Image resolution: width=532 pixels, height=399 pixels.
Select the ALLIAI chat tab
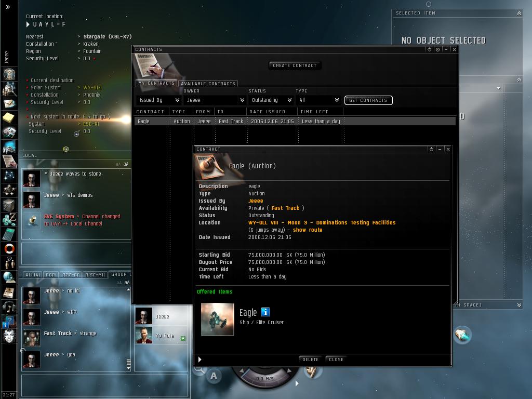33,275
